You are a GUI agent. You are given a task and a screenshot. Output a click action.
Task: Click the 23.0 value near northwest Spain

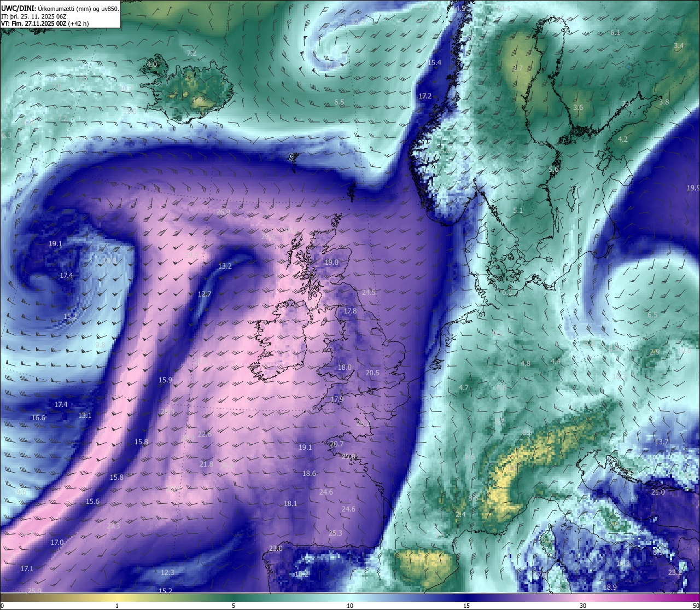pos(276,549)
